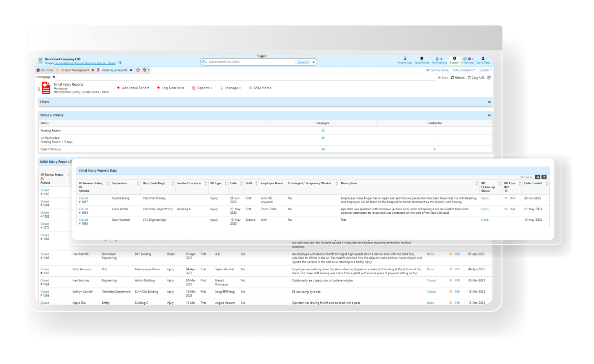The height and width of the screenshot is (364, 594).
Task: Click the Initial Injury Reports red document icon
Action: pos(46,88)
